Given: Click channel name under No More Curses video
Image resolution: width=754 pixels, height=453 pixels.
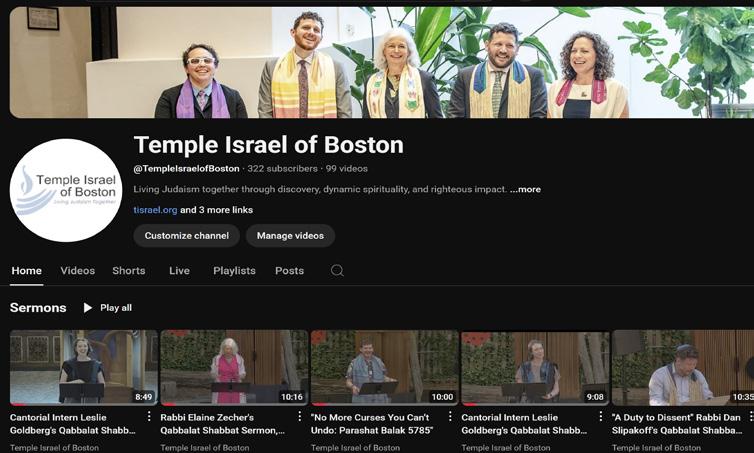Looking at the screenshot, I should coord(355,448).
